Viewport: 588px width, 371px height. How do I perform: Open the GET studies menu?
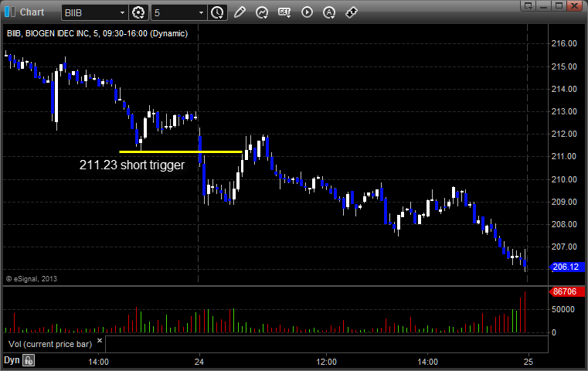(284, 12)
